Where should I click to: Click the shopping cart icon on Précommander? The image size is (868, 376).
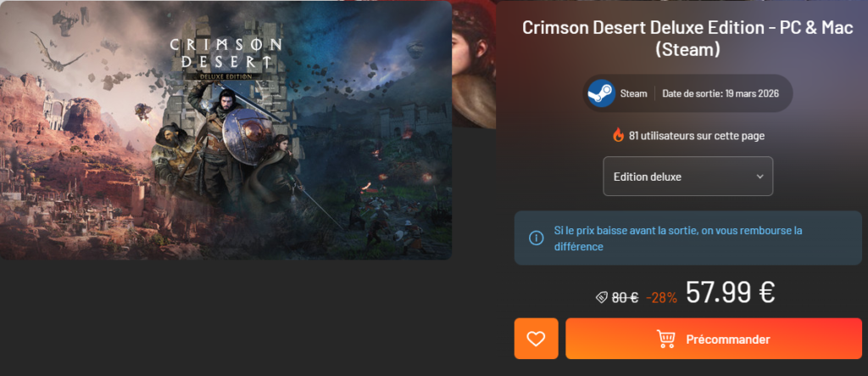click(x=666, y=339)
